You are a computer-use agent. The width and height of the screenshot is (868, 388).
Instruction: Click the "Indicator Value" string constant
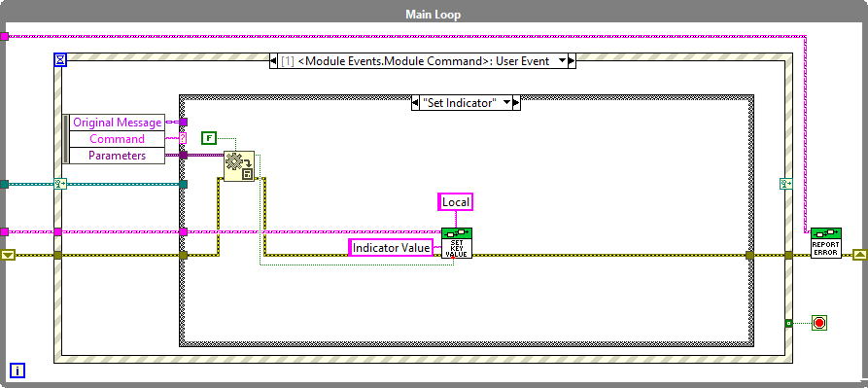pos(391,247)
